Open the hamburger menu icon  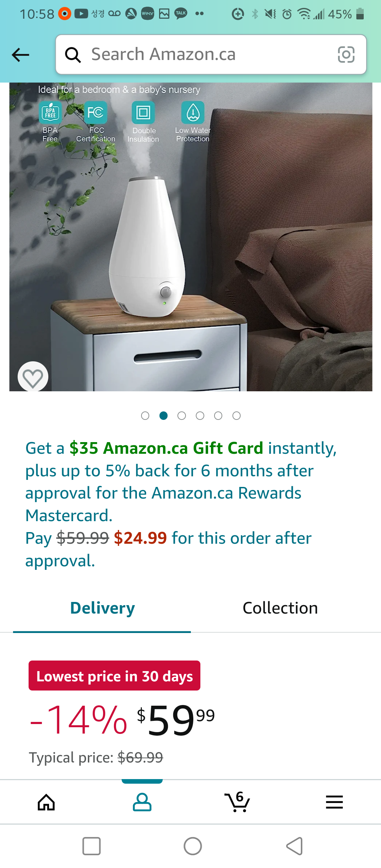tap(334, 802)
